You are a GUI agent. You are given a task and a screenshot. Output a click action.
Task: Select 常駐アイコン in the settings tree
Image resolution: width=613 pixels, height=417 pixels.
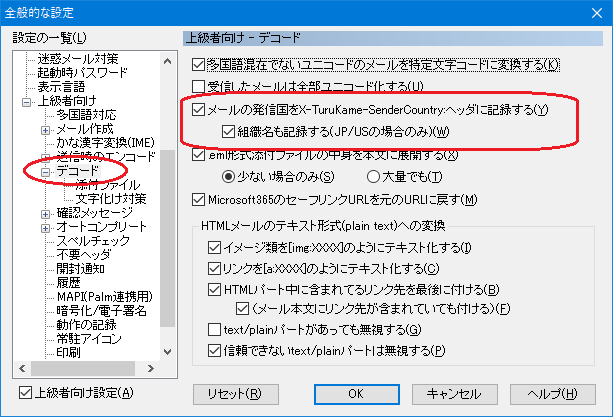click(90, 339)
